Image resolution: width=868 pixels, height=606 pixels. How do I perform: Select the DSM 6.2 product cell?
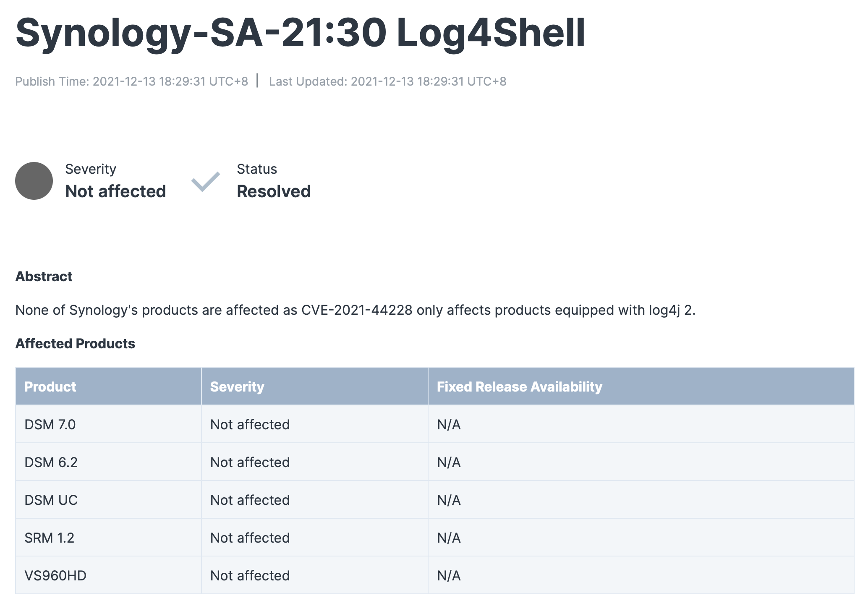point(51,462)
